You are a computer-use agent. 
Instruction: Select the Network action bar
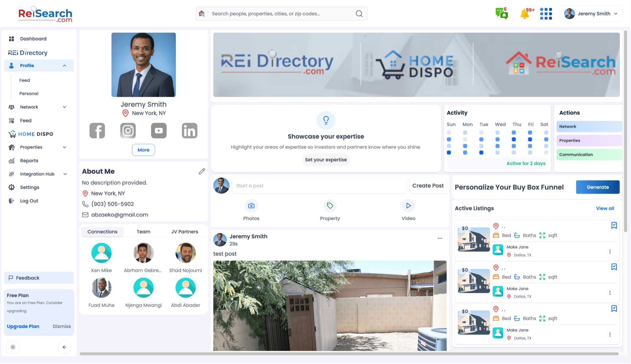(x=589, y=127)
